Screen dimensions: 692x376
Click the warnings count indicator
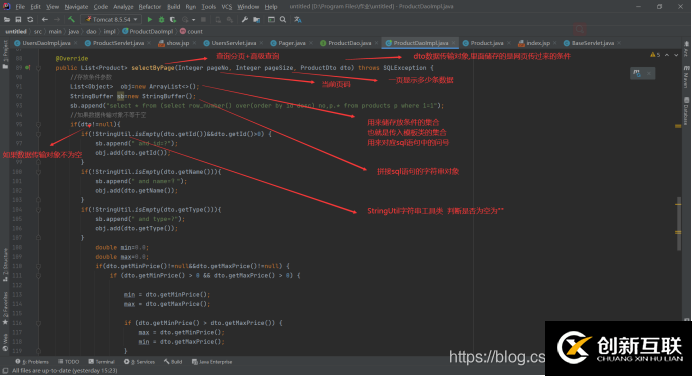coord(655,55)
